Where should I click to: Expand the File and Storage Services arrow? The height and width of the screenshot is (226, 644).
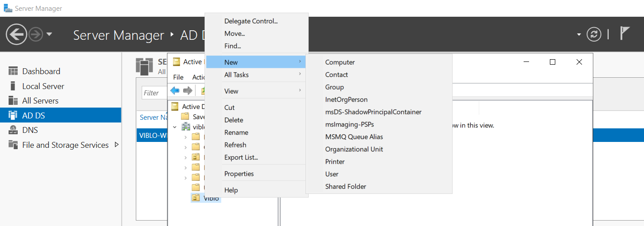[117, 145]
